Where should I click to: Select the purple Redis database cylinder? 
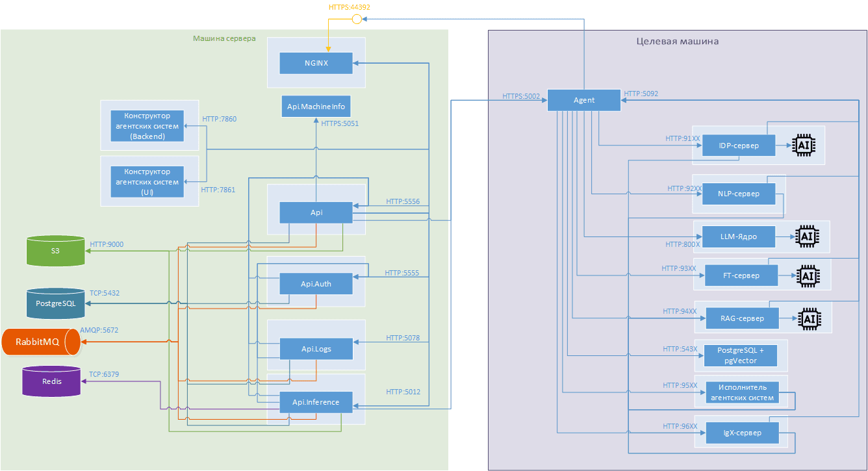pyautogui.click(x=52, y=381)
